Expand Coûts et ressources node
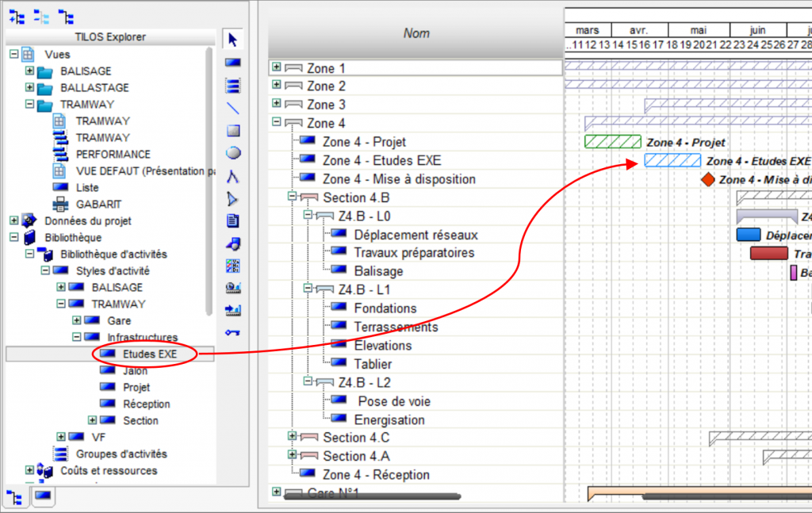812x513 pixels. pos(29,470)
